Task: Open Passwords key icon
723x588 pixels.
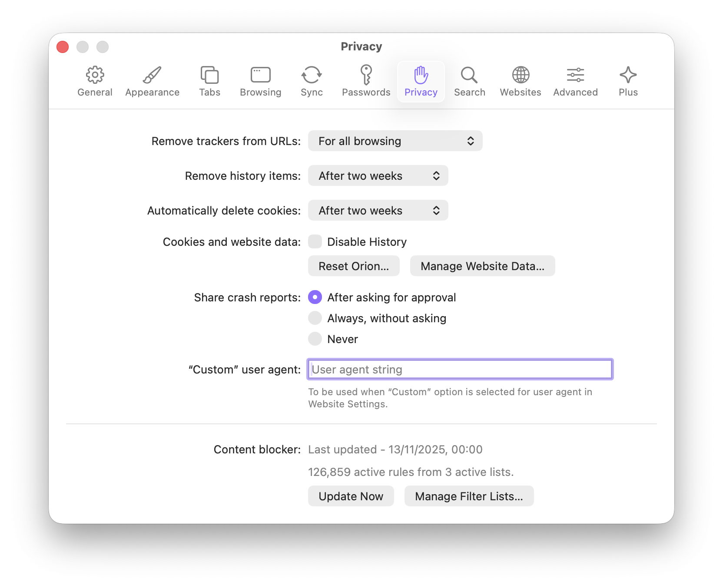Action: pyautogui.click(x=366, y=75)
